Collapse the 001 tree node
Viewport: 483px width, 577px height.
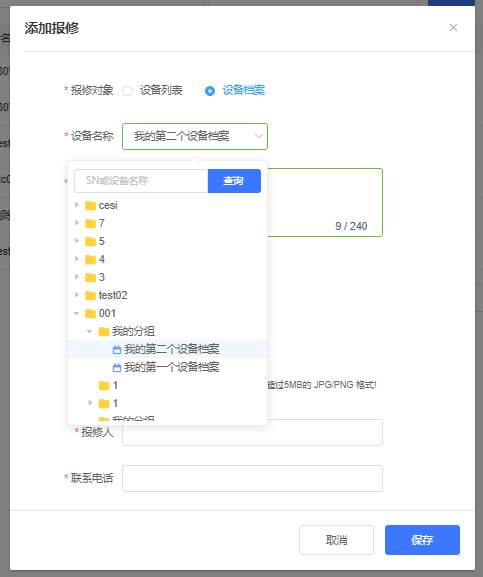[77, 314]
